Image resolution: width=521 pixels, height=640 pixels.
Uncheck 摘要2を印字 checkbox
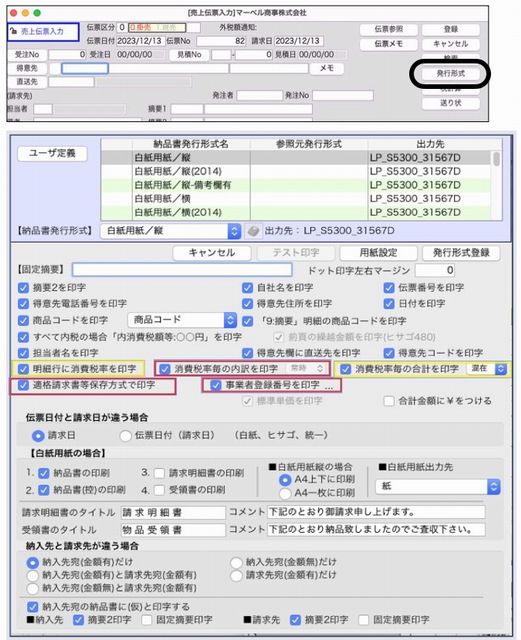point(23,288)
